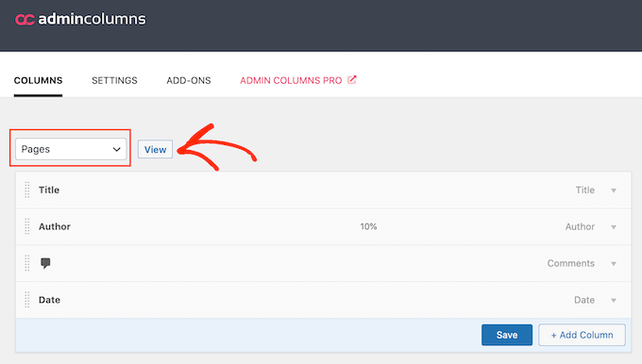Screen dimensions: 642x364
Task: Open the Add-ons tab
Action: (x=189, y=80)
